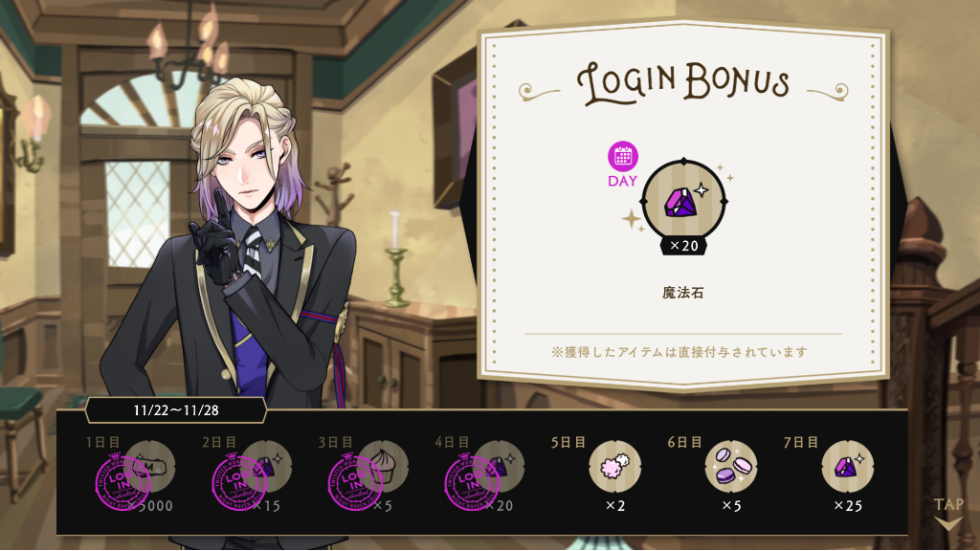Click the 6日目 day label
The width and height of the screenshot is (980, 551).
tap(684, 442)
